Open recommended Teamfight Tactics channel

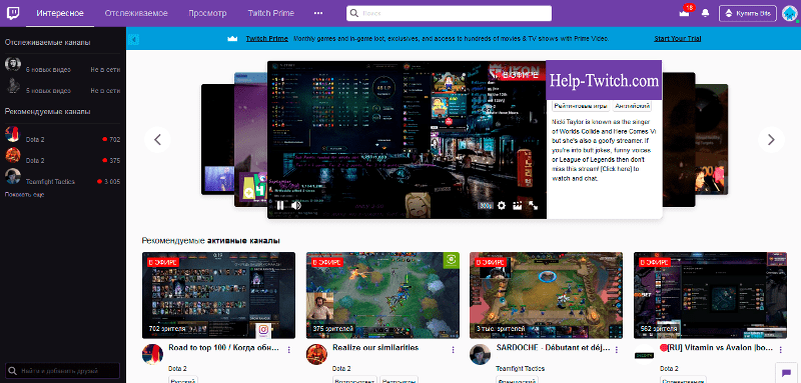point(62,178)
